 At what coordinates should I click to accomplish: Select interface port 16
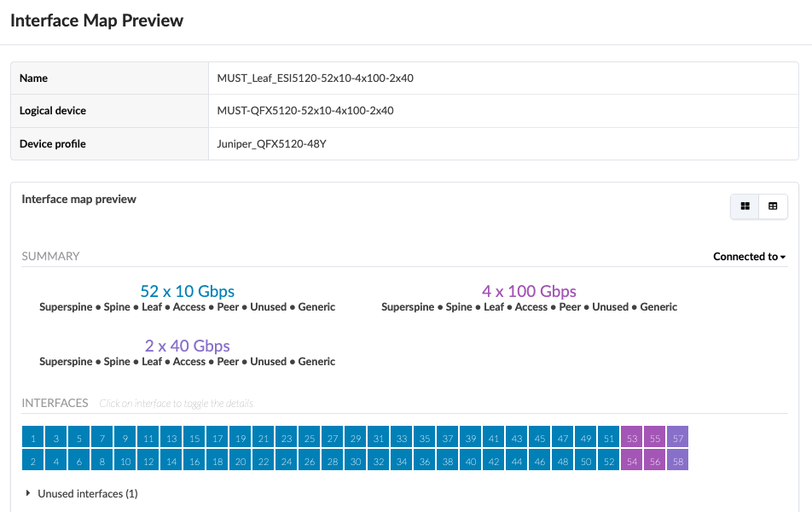(x=194, y=460)
